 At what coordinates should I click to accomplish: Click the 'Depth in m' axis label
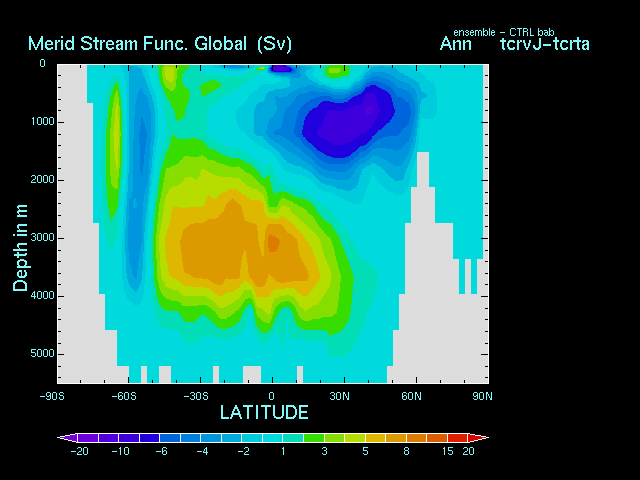click(20, 245)
